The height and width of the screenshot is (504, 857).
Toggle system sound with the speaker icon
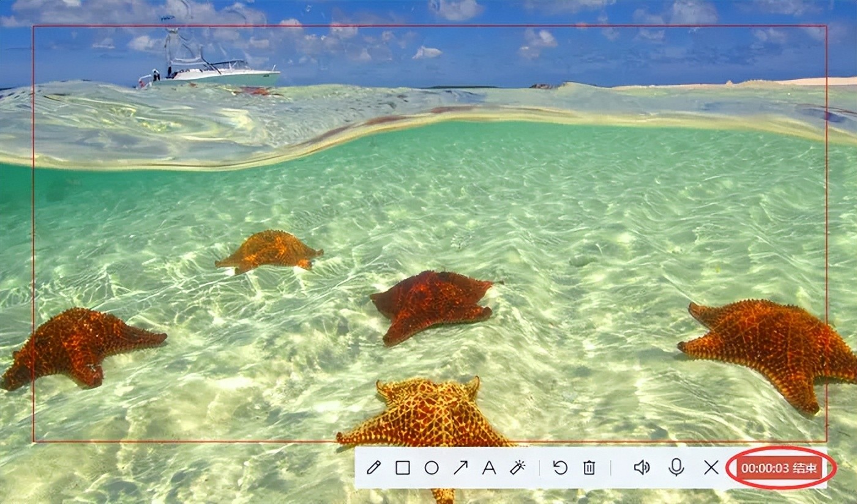tap(642, 468)
